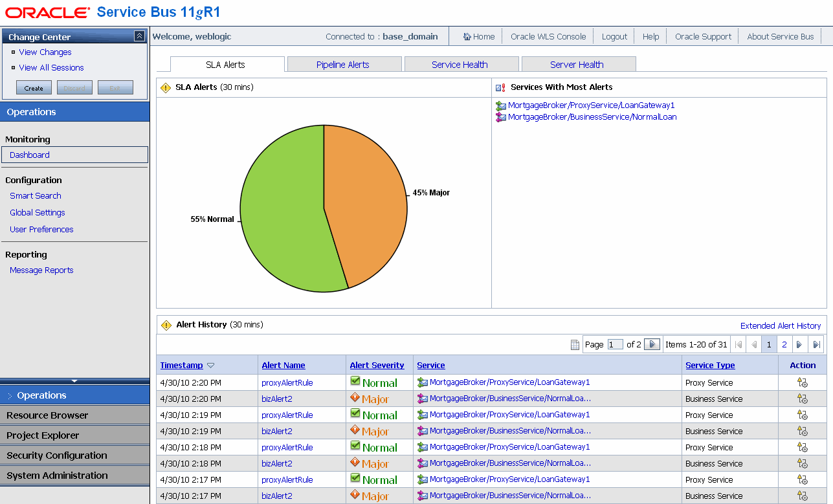Open action icon for 2:18 PM bizAlert2 row
This screenshot has width=833, height=504.
pyautogui.click(x=803, y=464)
